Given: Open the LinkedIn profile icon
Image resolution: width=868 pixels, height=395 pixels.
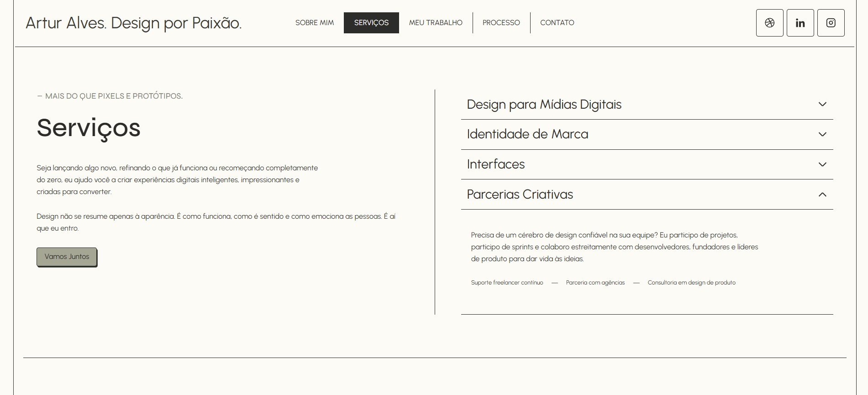Looking at the screenshot, I should click(800, 23).
